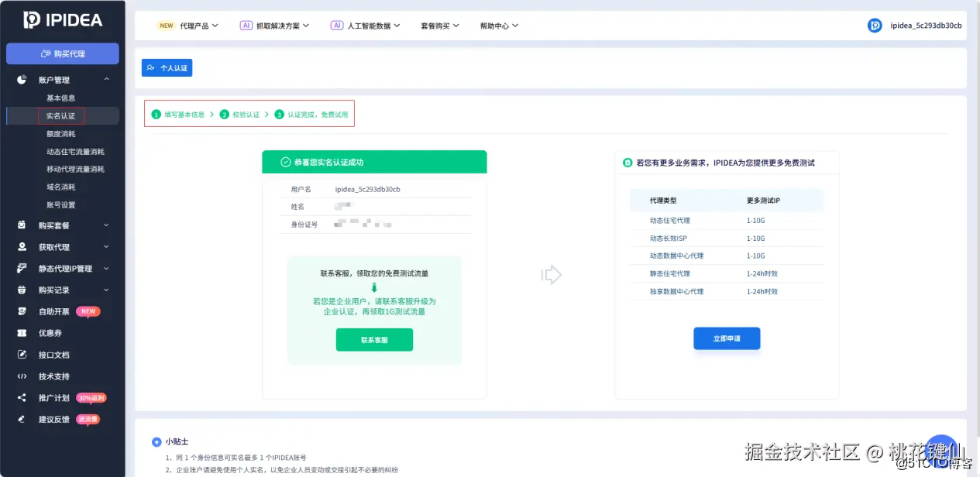Click the green icon beside 若您有更多业务需求
Image resolution: width=980 pixels, height=477 pixels.
(x=628, y=163)
